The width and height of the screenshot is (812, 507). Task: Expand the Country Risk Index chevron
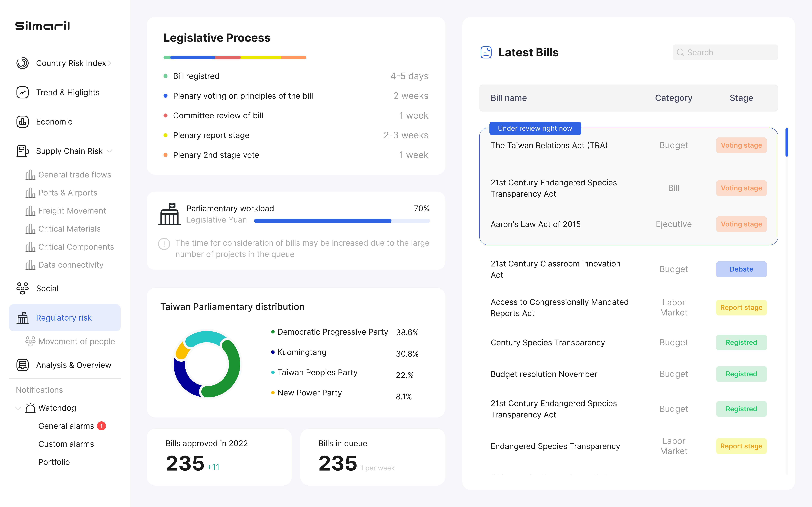109,63
